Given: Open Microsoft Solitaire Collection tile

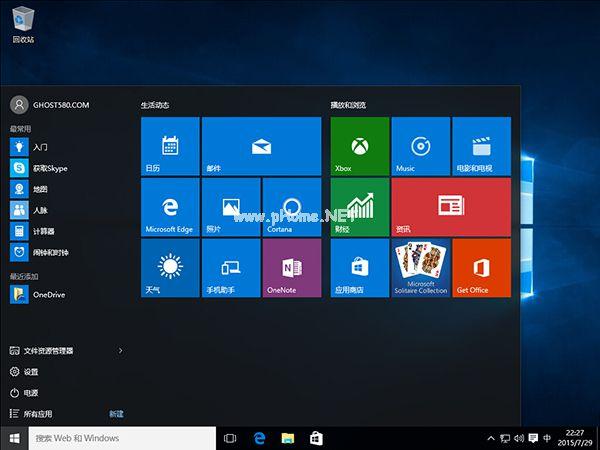Looking at the screenshot, I should [x=421, y=268].
